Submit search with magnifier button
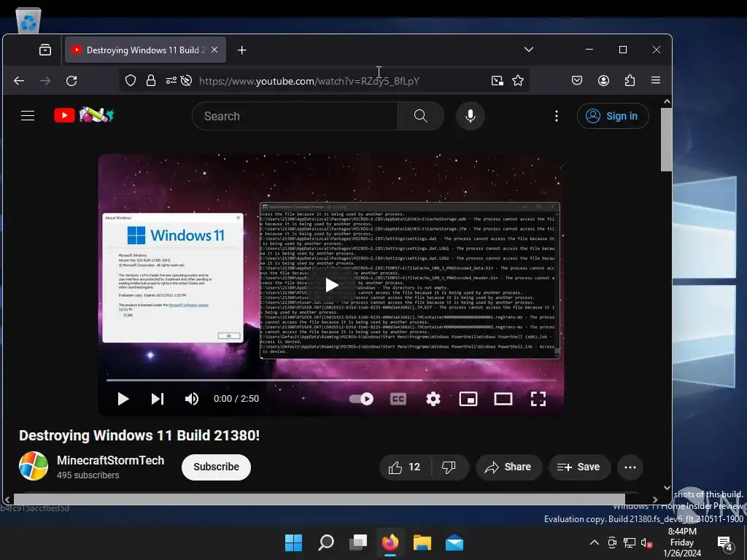This screenshot has width=747, height=560. [421, 116]
